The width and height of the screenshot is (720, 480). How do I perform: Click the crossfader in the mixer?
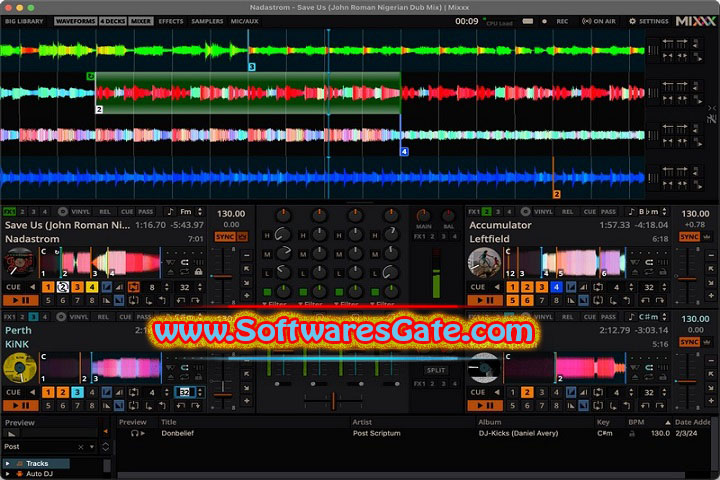tap(333, 401)
